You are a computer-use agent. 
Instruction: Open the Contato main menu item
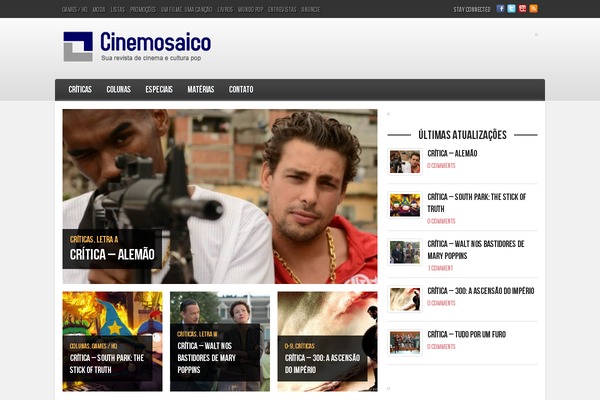point(241,90)
